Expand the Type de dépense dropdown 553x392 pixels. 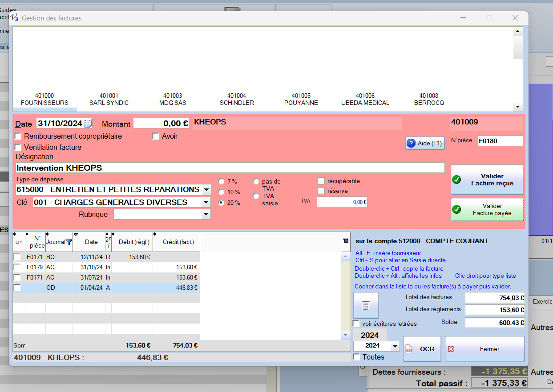coord(206,190)
